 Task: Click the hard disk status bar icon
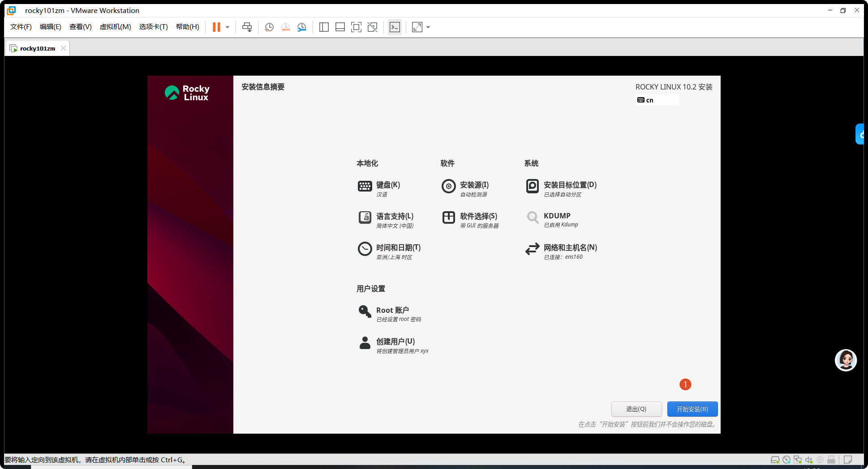click(775, 460)
